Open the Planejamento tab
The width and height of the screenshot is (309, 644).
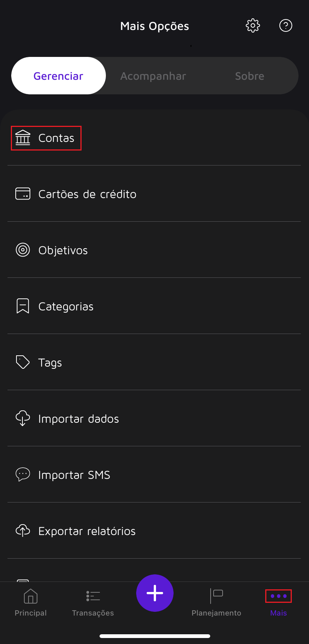click(x=216, y=602)
